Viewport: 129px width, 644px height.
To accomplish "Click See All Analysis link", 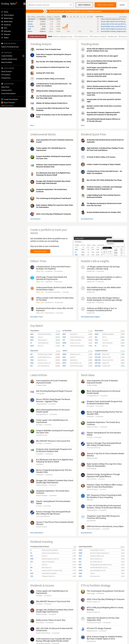I will pyautogui.click(x=36, y=219).
